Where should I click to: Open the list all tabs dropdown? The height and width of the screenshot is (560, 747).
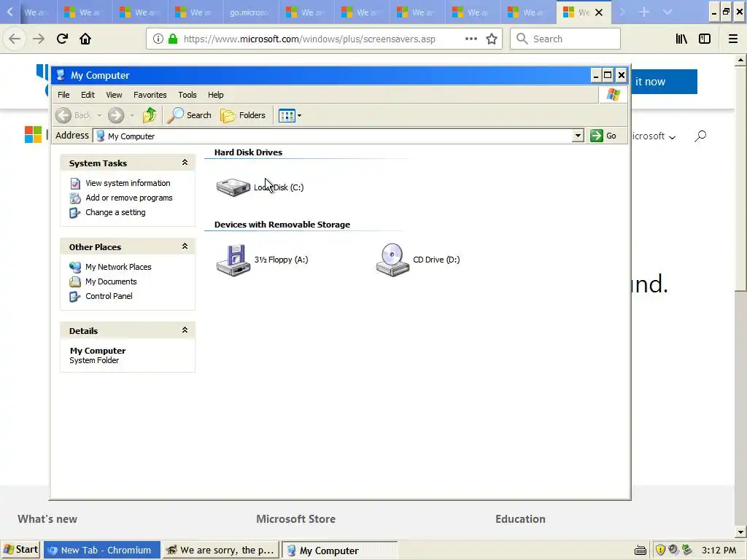667,12
